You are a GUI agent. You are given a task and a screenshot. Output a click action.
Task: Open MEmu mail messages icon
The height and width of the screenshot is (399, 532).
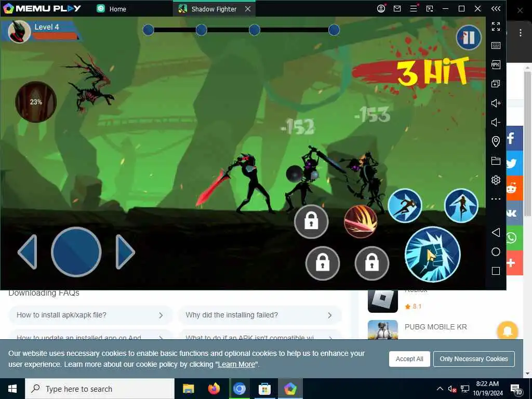coord(397,8)
